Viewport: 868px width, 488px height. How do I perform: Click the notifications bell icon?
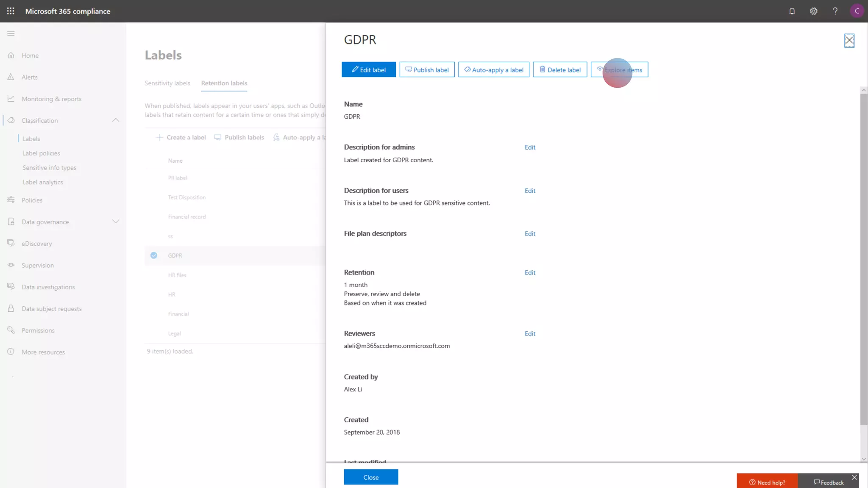point(792,11)
